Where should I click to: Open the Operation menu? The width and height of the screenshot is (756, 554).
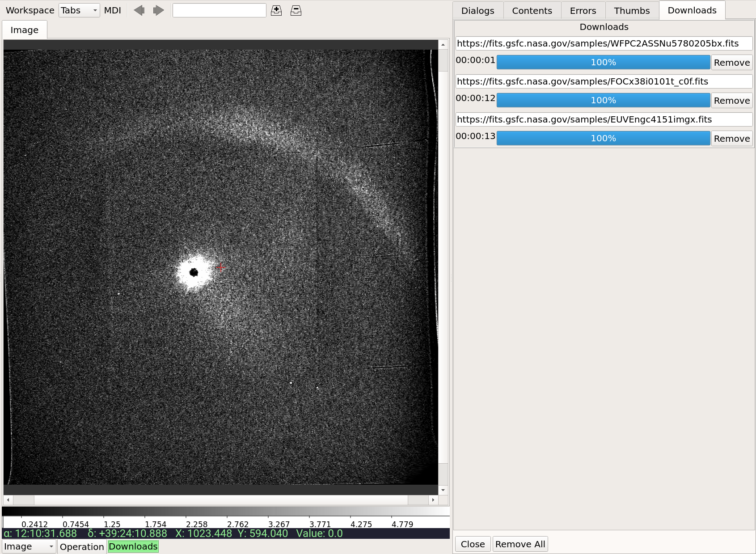click(82, 546)
